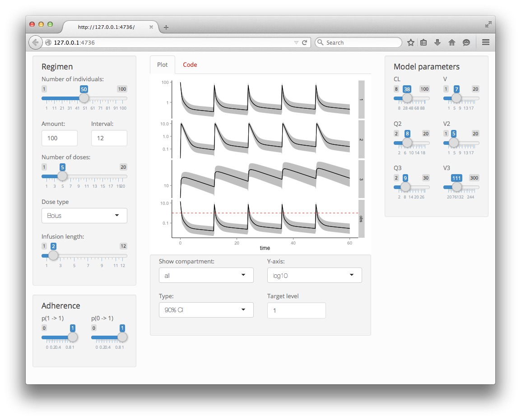This screenshot has height=420, width=521.
Task: Click the Adherence panel heading
Action: pos(61,306)
